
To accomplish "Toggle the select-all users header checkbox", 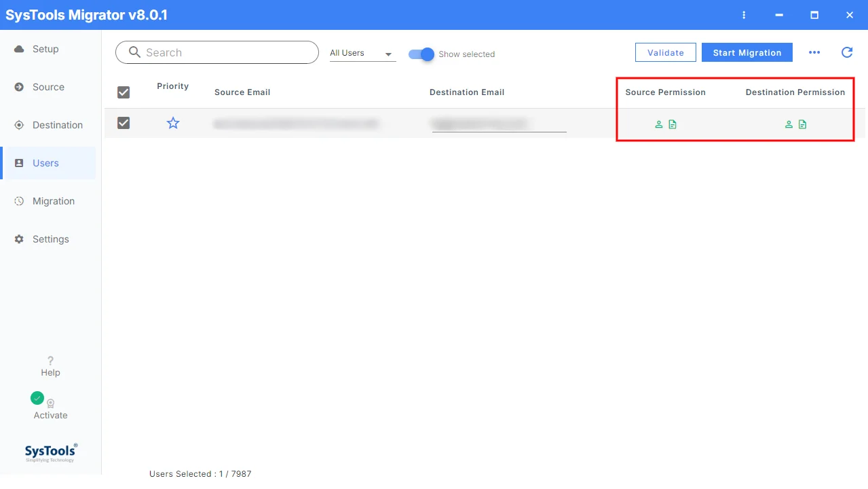I will pyautogui.click(x=124, y=92).
